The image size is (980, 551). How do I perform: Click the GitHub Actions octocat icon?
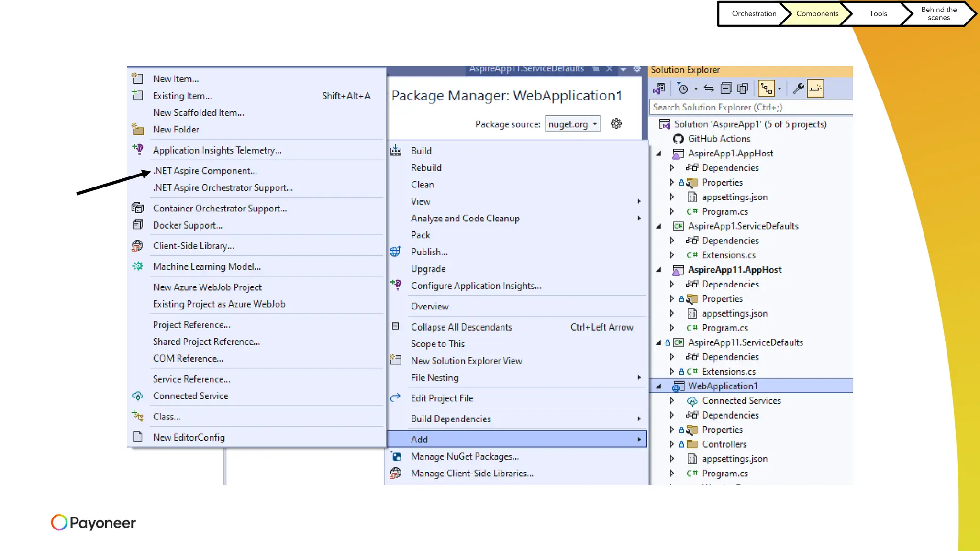click(x=678, y=139)
